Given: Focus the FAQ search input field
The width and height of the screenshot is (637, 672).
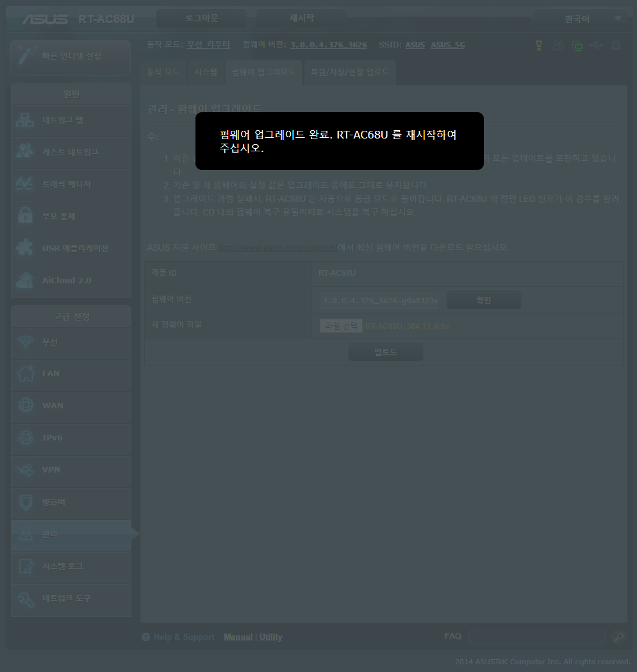Looking at the screenshot, I should click(536, 637).
